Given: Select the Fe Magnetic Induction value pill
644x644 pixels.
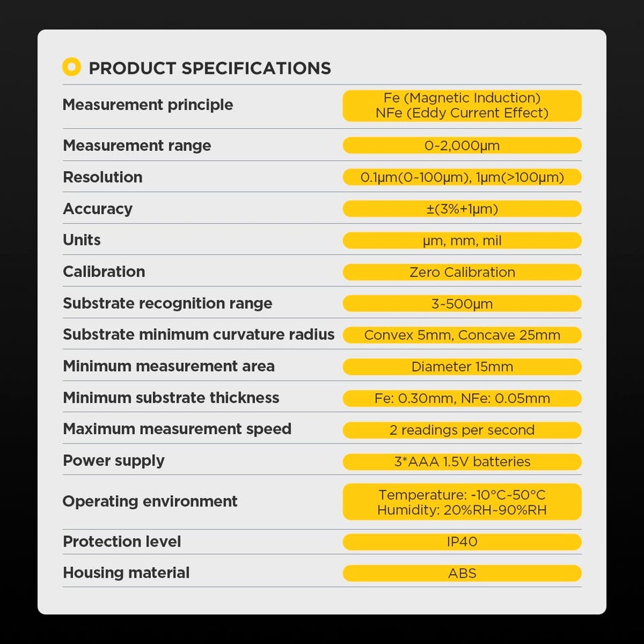Looking at the screenshot, I should [x=462, y=105].
